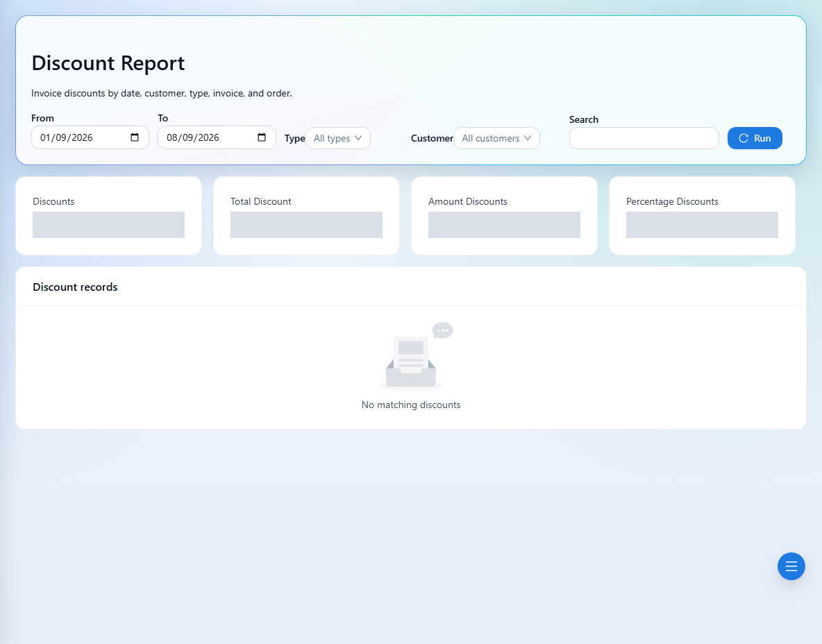Click the From date field 01/09/2026
This screenshot has height=644, width=822.
click(90, 137)
